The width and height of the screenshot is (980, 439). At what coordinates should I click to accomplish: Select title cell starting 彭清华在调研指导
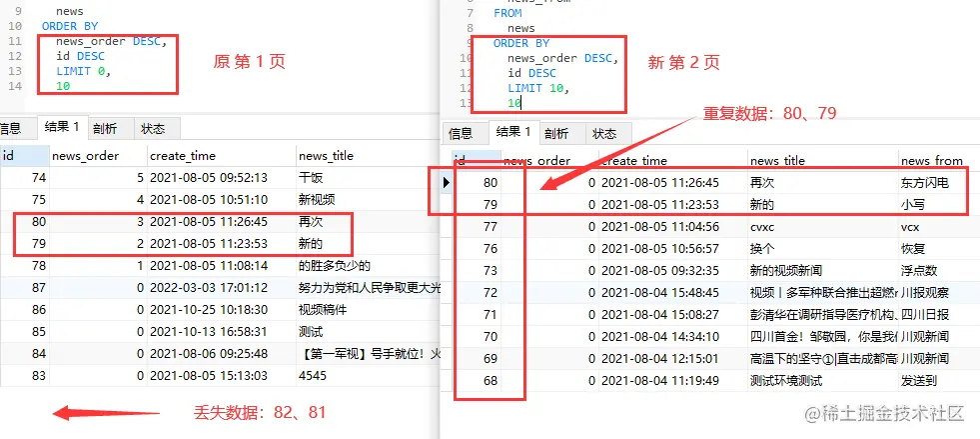pos(823,315)
